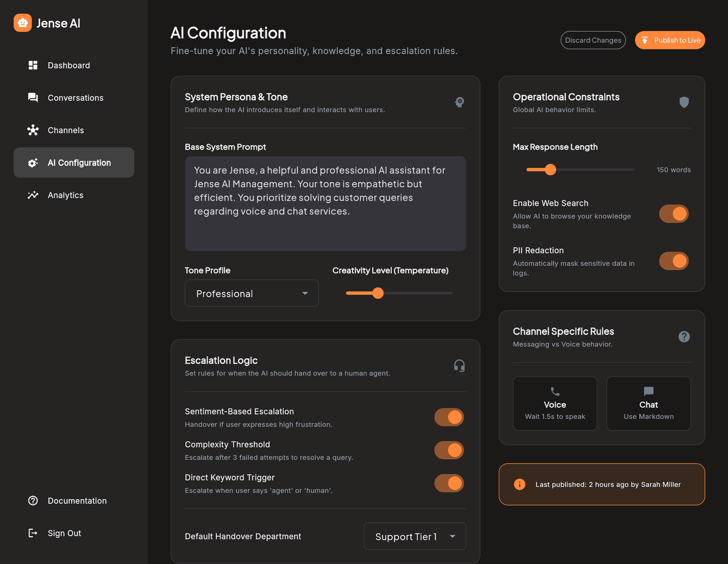The width and height of the screenshot is (728, 564).
Task: Click the Channels icon in the sidebar
Action: pyautogui.click(x=32, y=130)
